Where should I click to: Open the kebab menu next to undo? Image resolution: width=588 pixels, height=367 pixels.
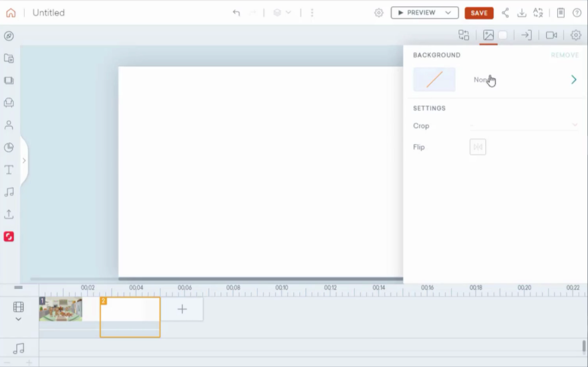click(x=312, y=13)
